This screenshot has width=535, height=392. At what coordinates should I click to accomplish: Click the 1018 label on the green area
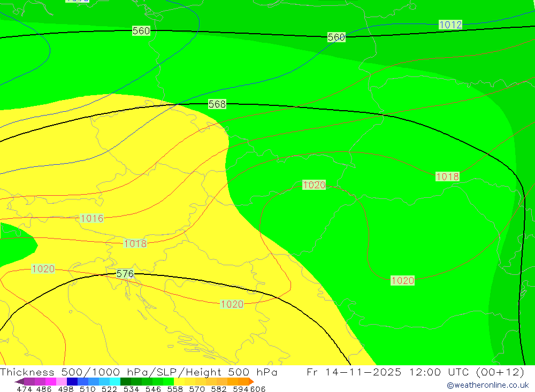[x=448, y=176]
